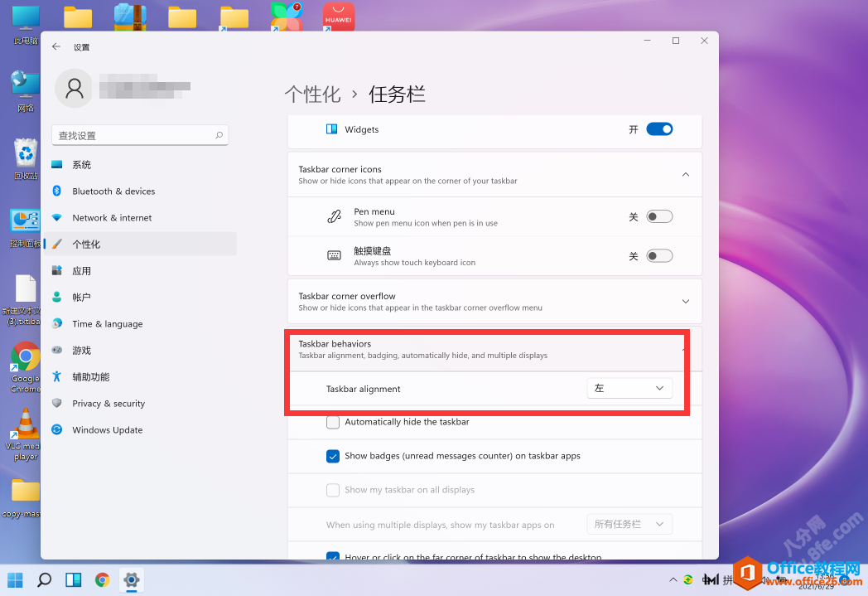Click the Pen menu pen icon
This screenshot has width=868, height=596.
click(334, 216)
